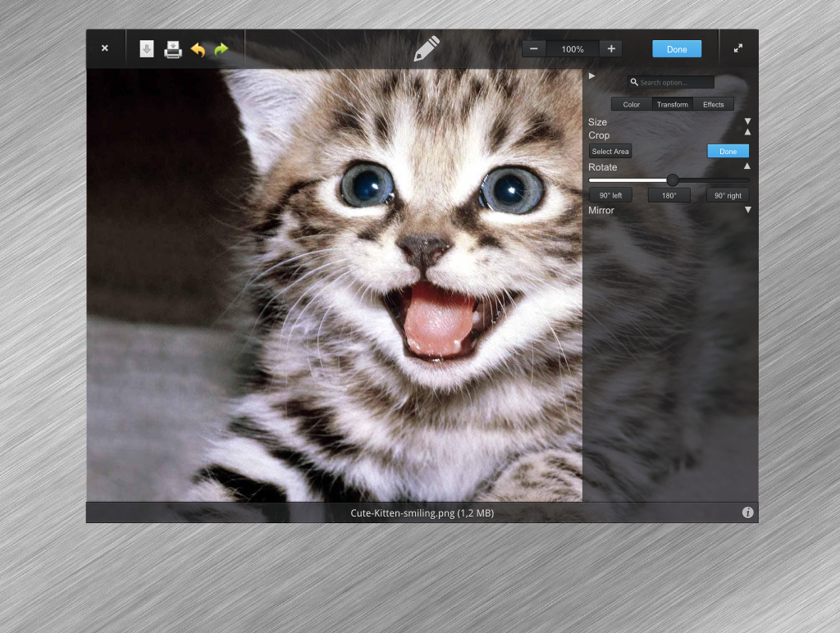Viewport: 840px width, 633px height.
Task: Click the download image icon
Action: 147,49
